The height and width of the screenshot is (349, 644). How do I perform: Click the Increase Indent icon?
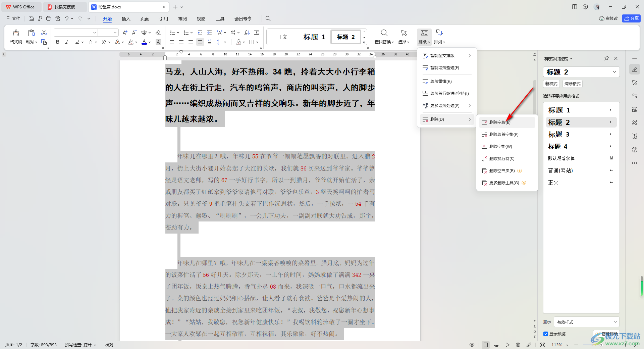tap(209, 33)
